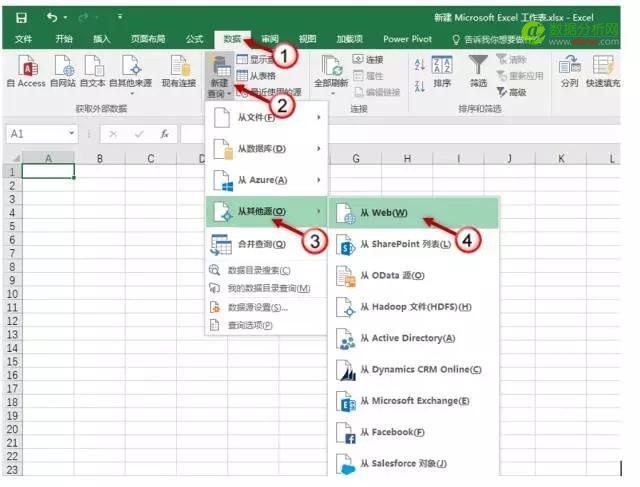Click the 从表格 button
The image size is (640, 487).
tap(256, 76)
